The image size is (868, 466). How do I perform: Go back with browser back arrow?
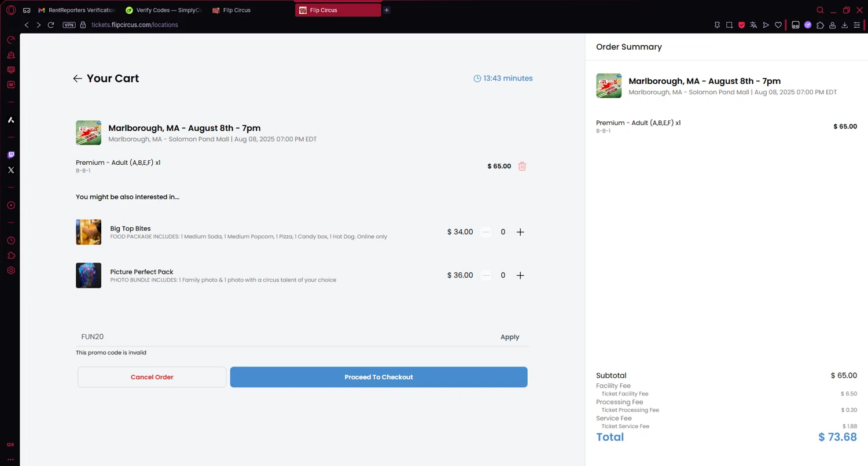[27, 25]
